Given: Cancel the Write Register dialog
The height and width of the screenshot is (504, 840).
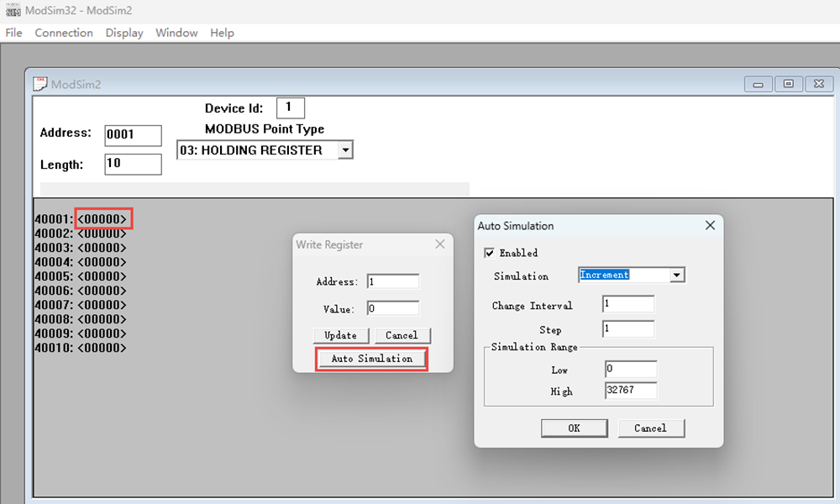Looking at the screenshot, I should tap(402, 335).
